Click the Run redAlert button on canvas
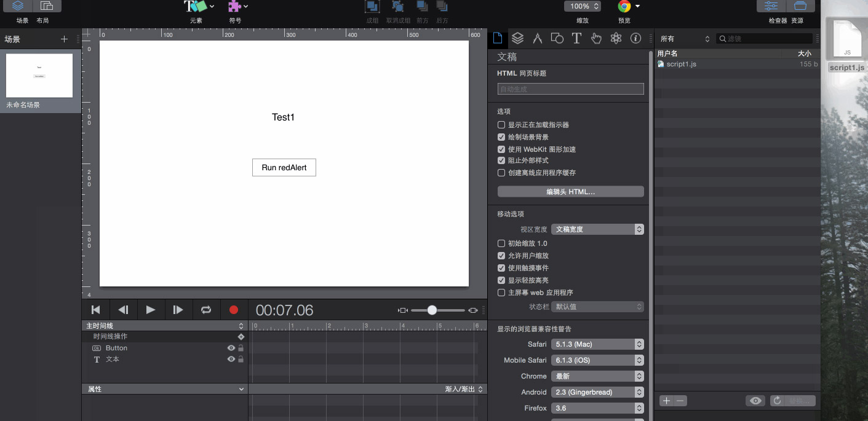This screenshot has width=868, height=421. click(x=284, y=167)
